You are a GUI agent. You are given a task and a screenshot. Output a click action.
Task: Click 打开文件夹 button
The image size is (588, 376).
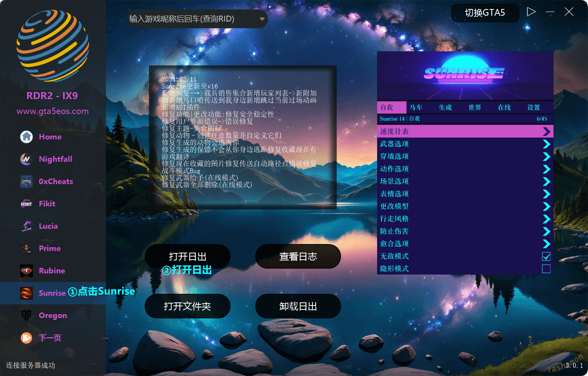[187, 306]
